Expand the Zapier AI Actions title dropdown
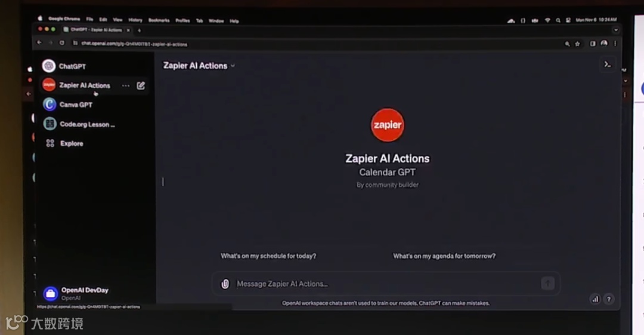This screenshot has height=335, width=644. tap(199, 66)
